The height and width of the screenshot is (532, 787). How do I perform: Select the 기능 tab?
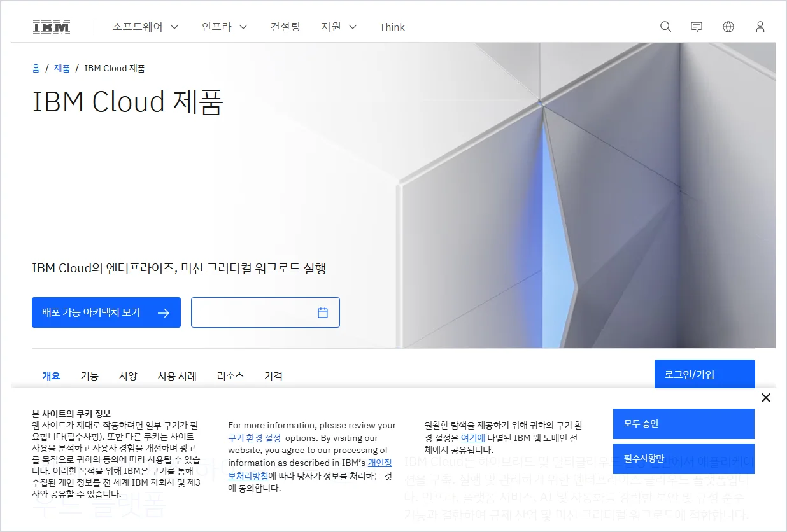point(90,375)
